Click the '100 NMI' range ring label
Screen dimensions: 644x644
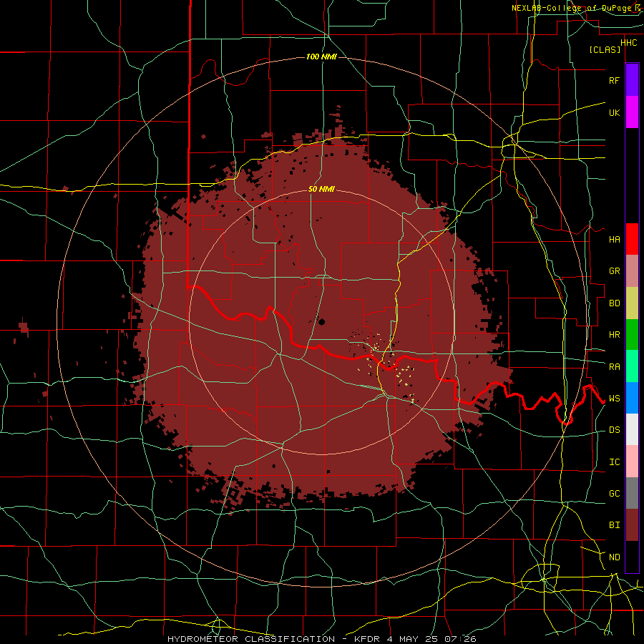pyautogui.click(x=321, y=57)
